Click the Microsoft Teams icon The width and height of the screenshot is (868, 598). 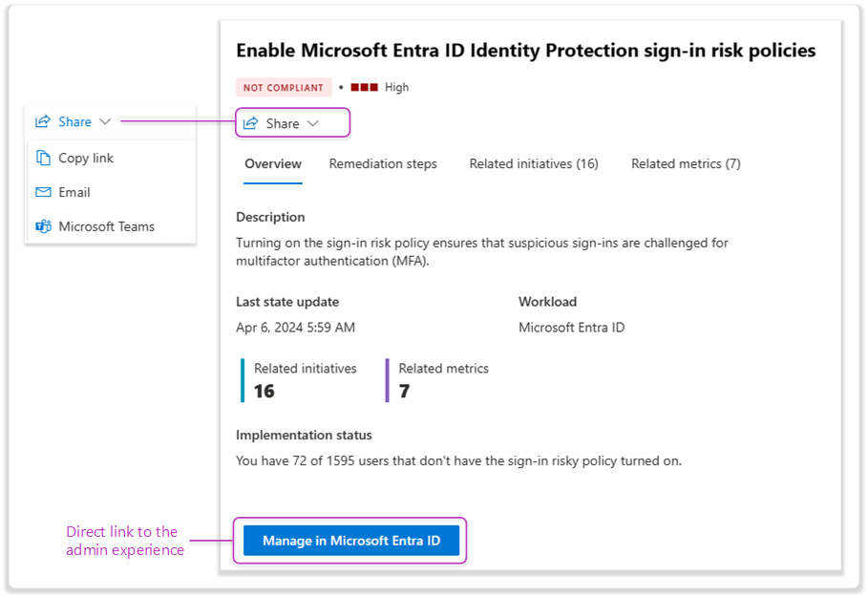(x=43, y=226)
